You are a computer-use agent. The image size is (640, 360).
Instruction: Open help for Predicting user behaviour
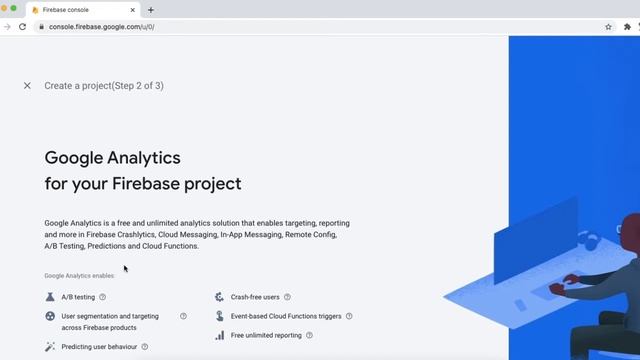pos(144,347)
